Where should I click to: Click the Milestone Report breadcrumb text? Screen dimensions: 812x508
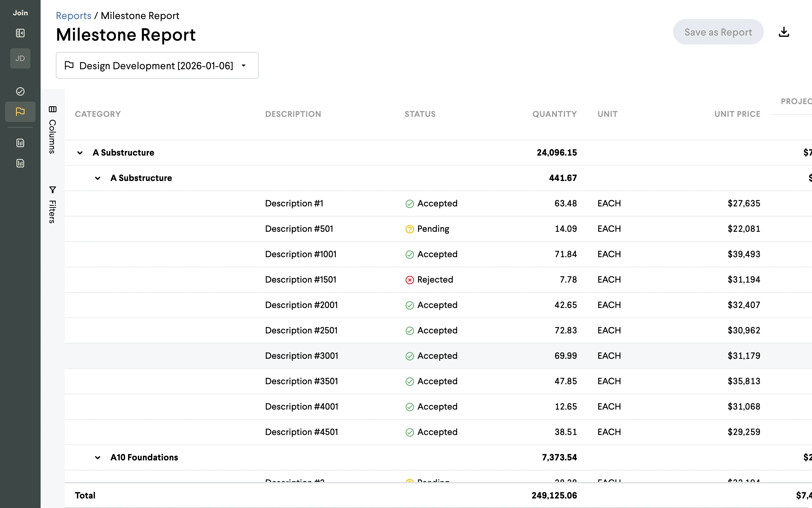point(140,16)
